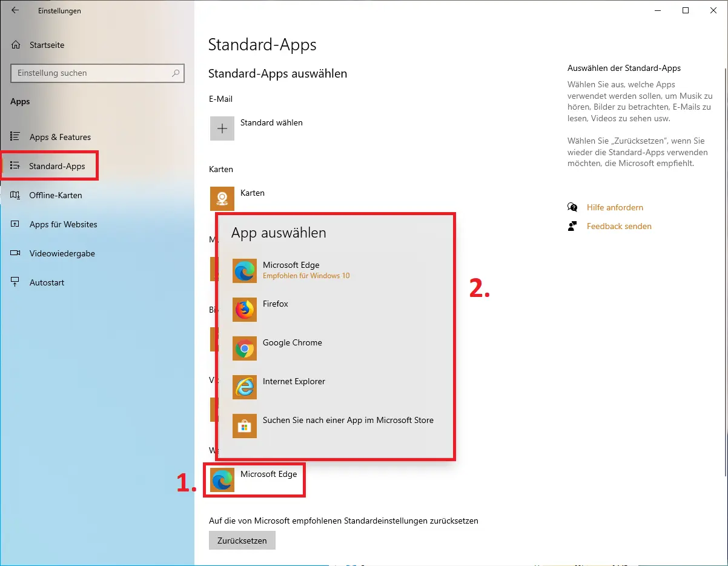Go to Offline-Karten settings
This screenshot has width=728, height=566.
(x=55, y=195)
